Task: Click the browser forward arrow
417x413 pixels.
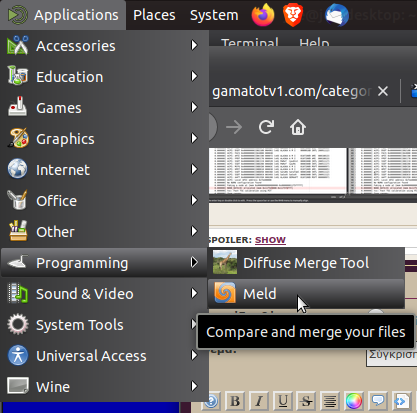Action: coord(234,127)
